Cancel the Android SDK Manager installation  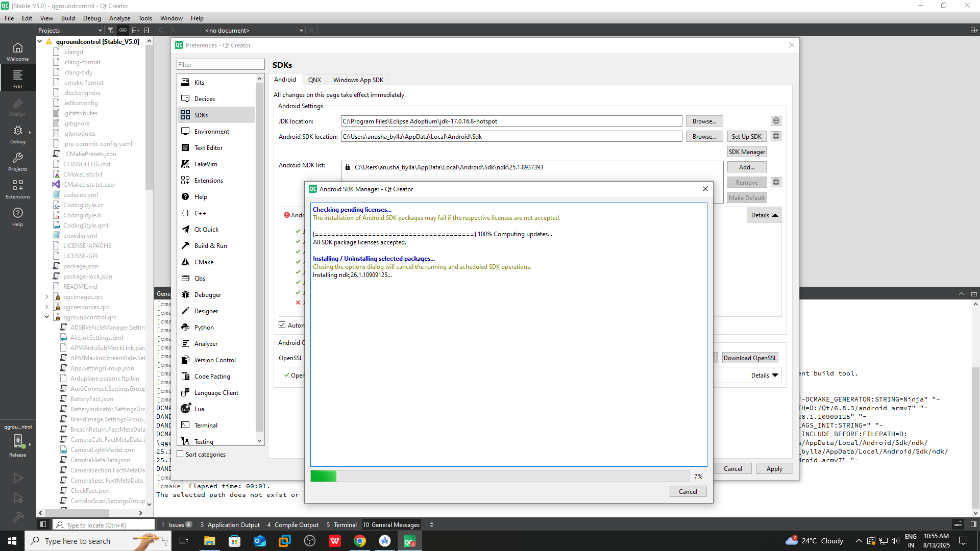(688, 491)
